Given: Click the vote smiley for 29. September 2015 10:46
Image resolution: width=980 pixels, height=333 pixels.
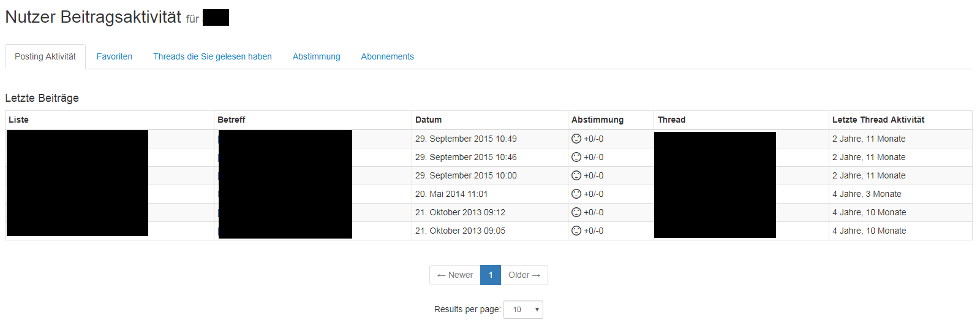Looking at the screenshot, I should [x=576, y=157].
